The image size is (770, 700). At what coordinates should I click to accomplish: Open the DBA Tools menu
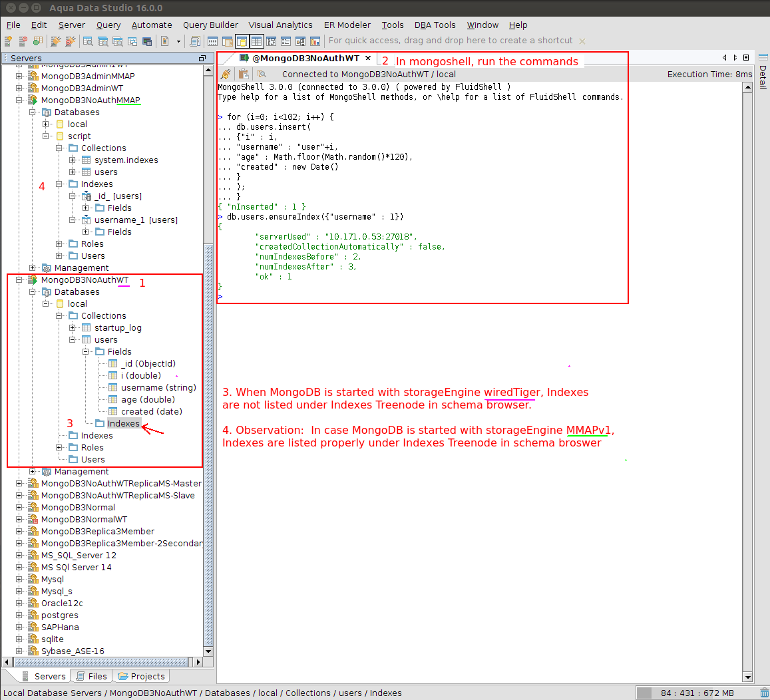pyautogui.click(x=435, y=25)
